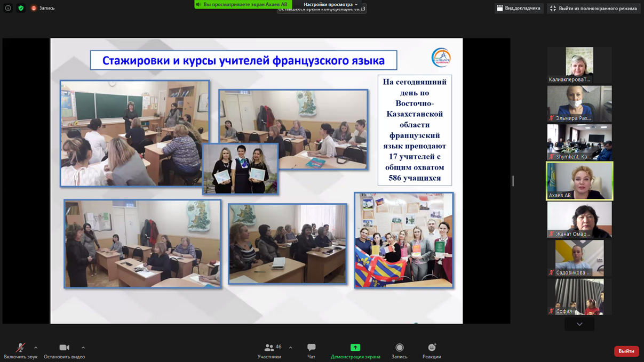Screen dimensions: 644x362
Task: Stop camera with 'Остановить видео'
Action: pyautogui.click(x=64, y=351)
